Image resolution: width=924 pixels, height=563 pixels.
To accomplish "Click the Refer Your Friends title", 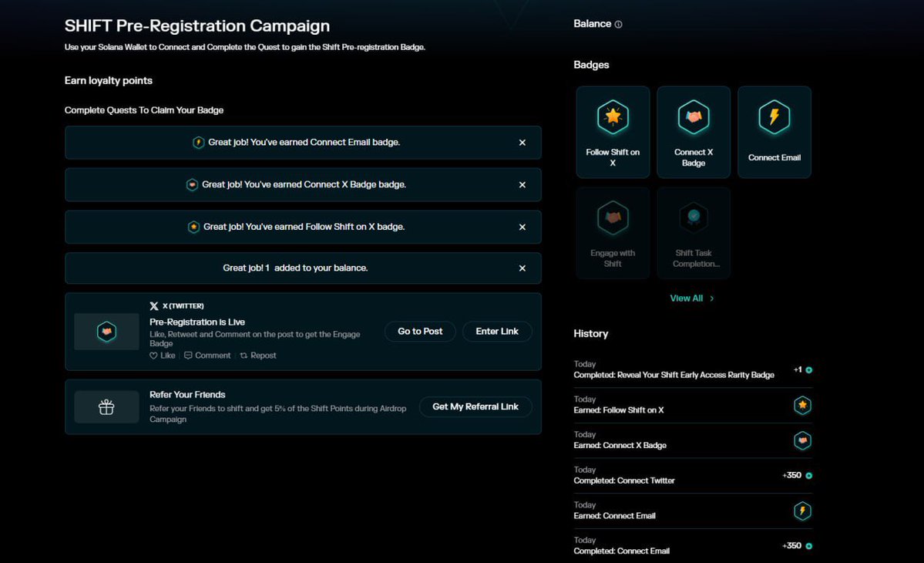I will [187, 394].
